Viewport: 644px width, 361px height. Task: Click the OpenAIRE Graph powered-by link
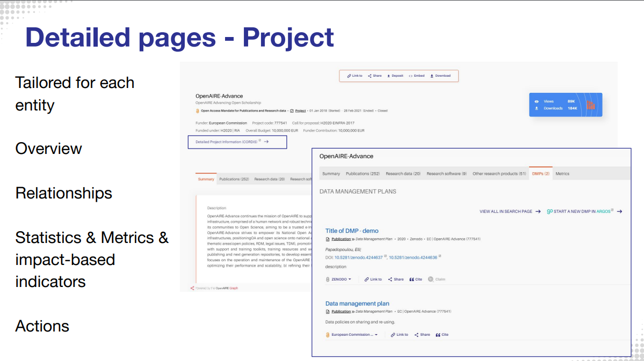point(227,288)
